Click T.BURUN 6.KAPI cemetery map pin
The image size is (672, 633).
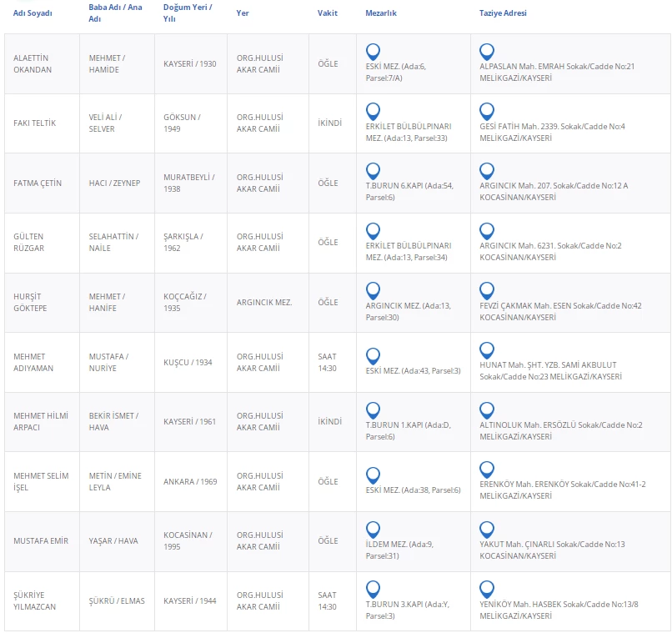coord(373,171)
